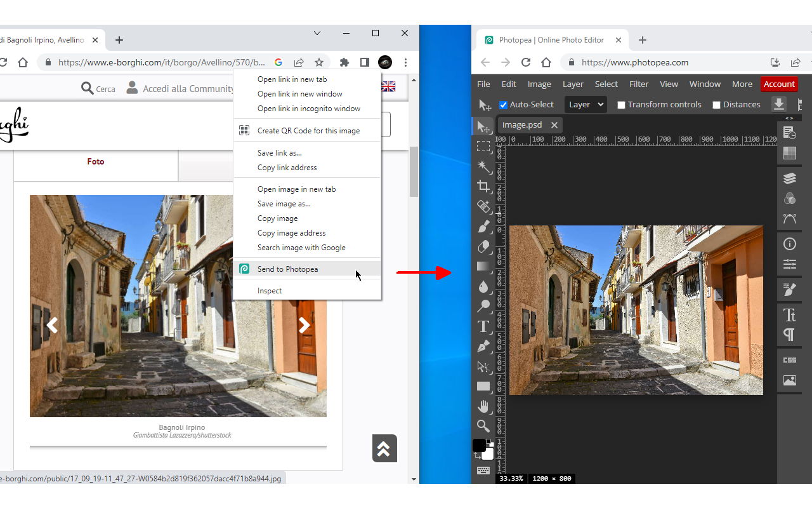
Task: Open the Character panel via Tt icon
Action: click(789, 314)
